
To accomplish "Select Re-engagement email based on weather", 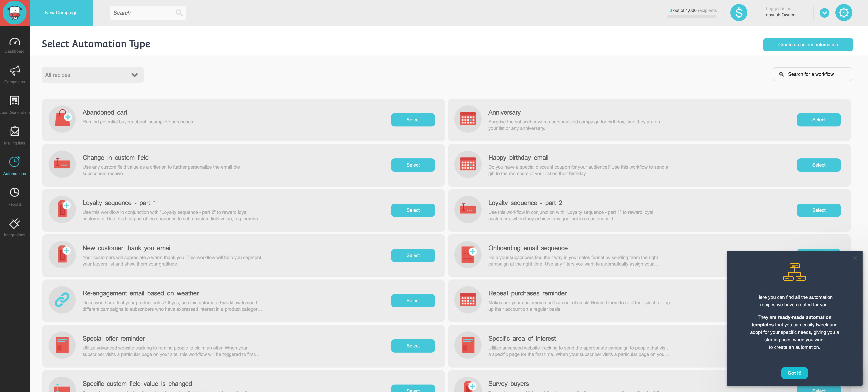I will coord(413,300).
